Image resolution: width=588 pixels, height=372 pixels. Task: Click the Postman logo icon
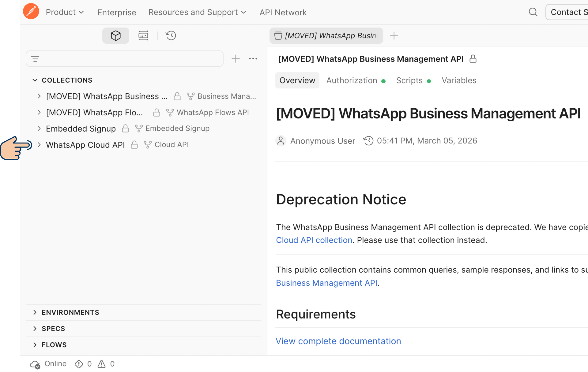[x=31, y=12]
